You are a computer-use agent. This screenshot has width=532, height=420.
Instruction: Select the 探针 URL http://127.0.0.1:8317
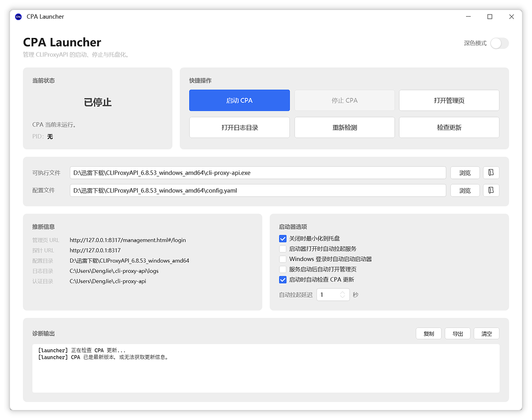point(95,250)
